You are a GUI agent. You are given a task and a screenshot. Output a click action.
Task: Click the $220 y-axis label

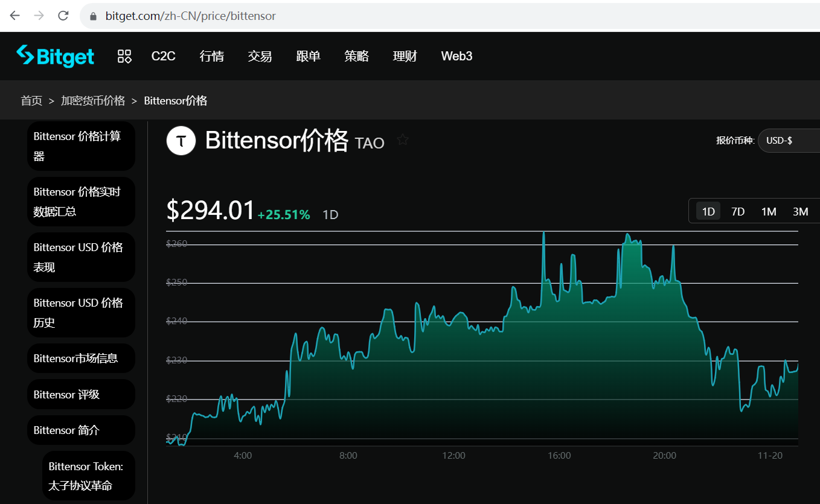tap(177, 399)
